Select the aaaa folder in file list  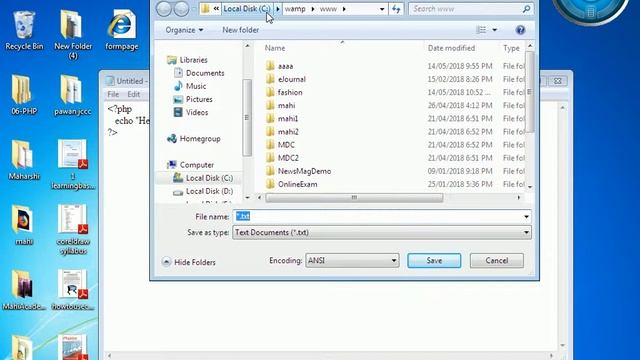pos(285,66)
